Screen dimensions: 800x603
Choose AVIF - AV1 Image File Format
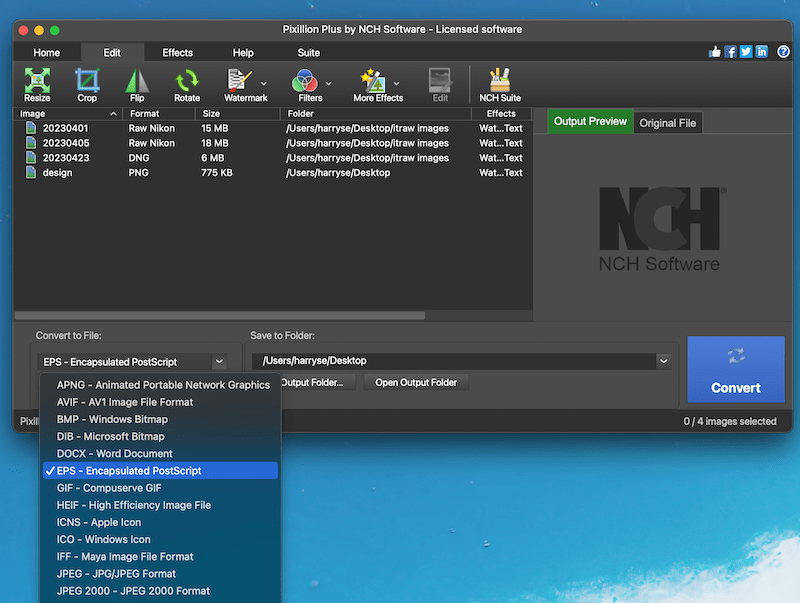[x=160, y=402]
